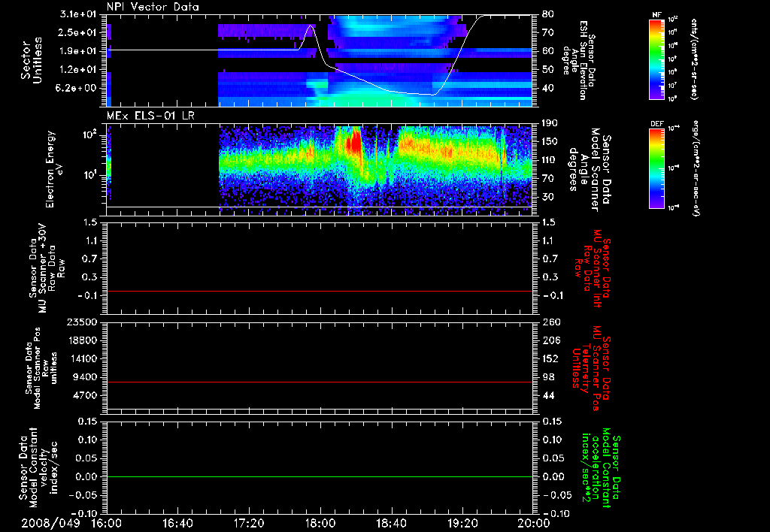Click the intense red electron burst in ELS spectrogram
Image resolution: width=770 pixels, height=532 pixels.
point(353,144)
